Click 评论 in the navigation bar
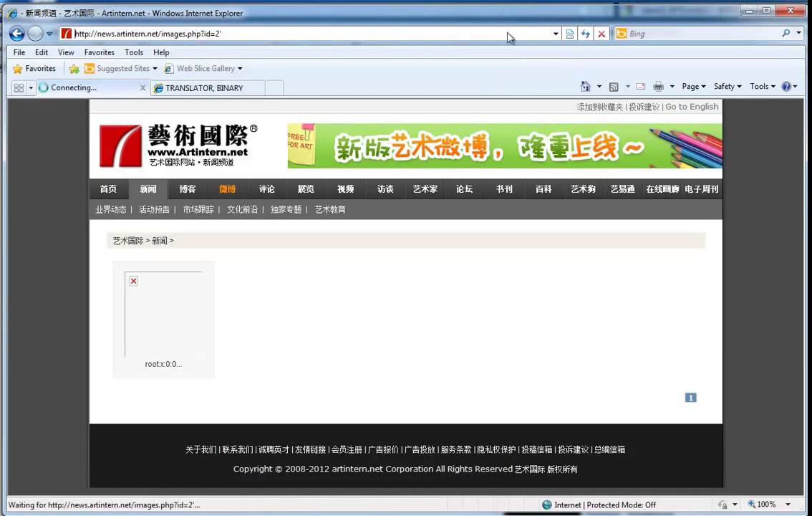 point(266,189)
